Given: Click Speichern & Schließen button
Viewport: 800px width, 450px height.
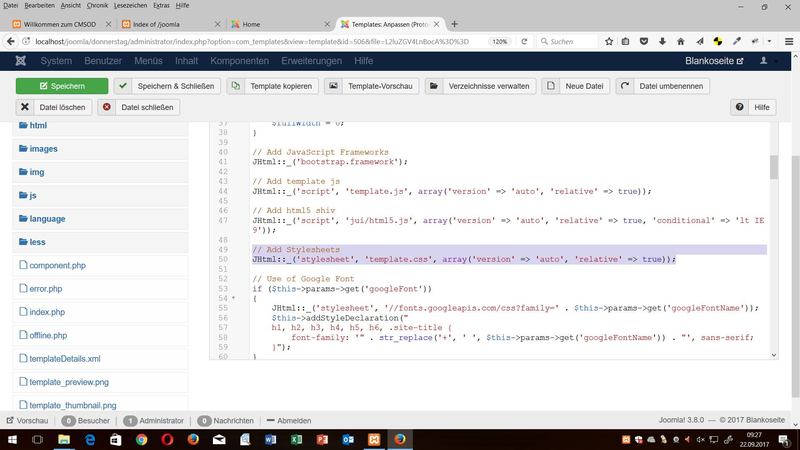Looking at the screenshot, I should click(166, 86).
